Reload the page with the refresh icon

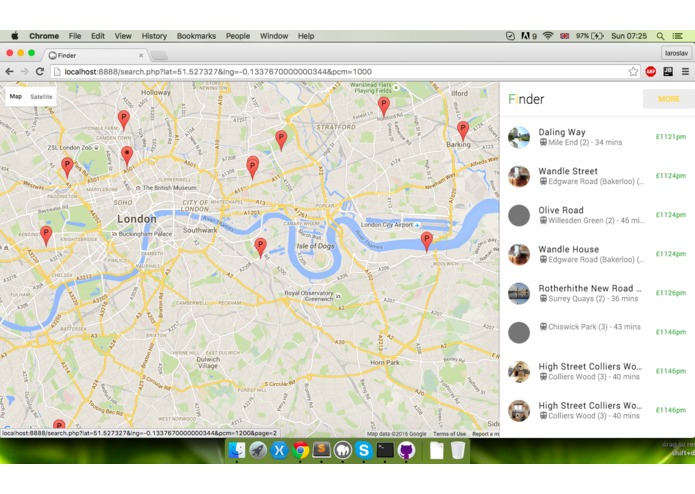[40, 71]
